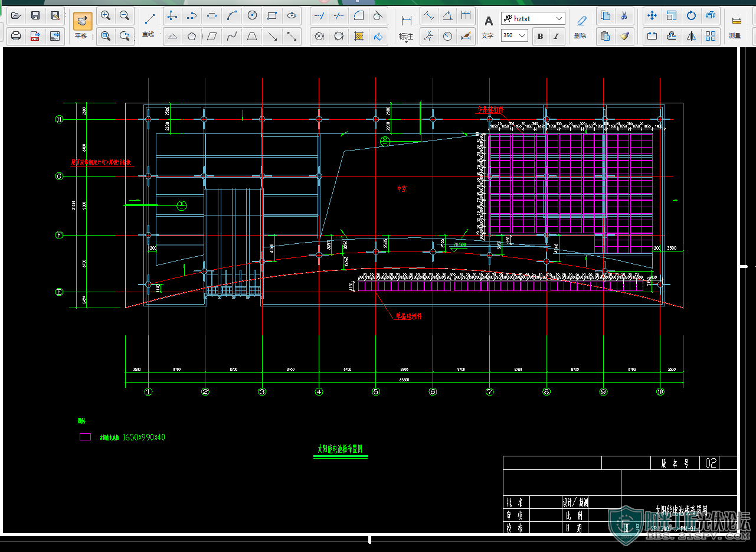Select the Spline curve tool
The width and height of the screenshot is (756, 552).
click(232, 36)
